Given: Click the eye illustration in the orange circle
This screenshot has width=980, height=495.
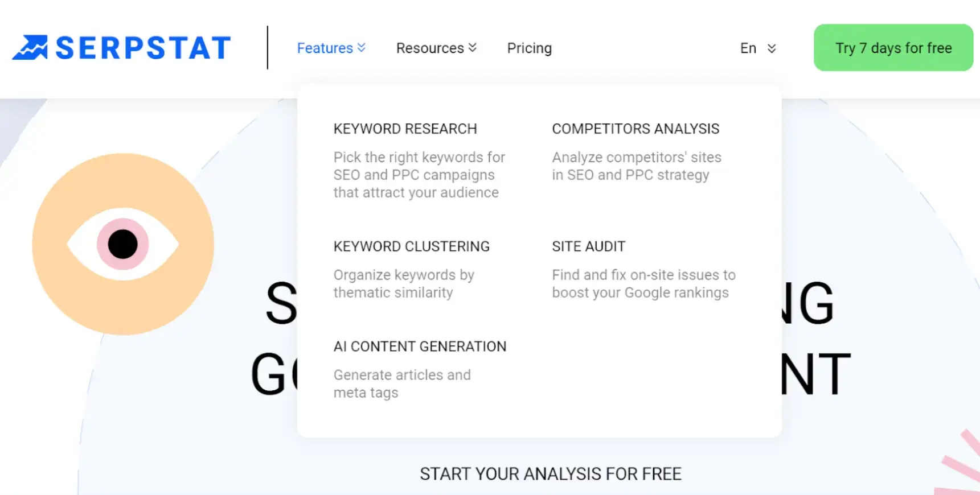Looking at the screenshot, I should [123, 244].
